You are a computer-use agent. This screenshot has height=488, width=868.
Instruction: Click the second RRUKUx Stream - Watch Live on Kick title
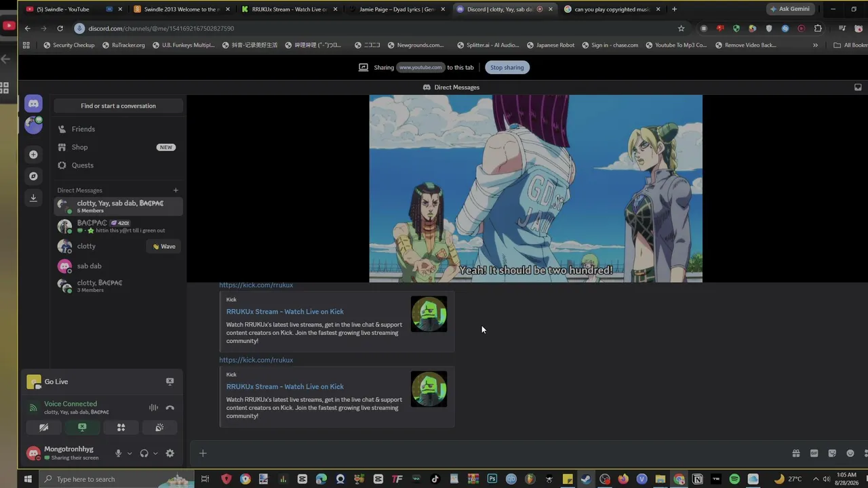285,387
